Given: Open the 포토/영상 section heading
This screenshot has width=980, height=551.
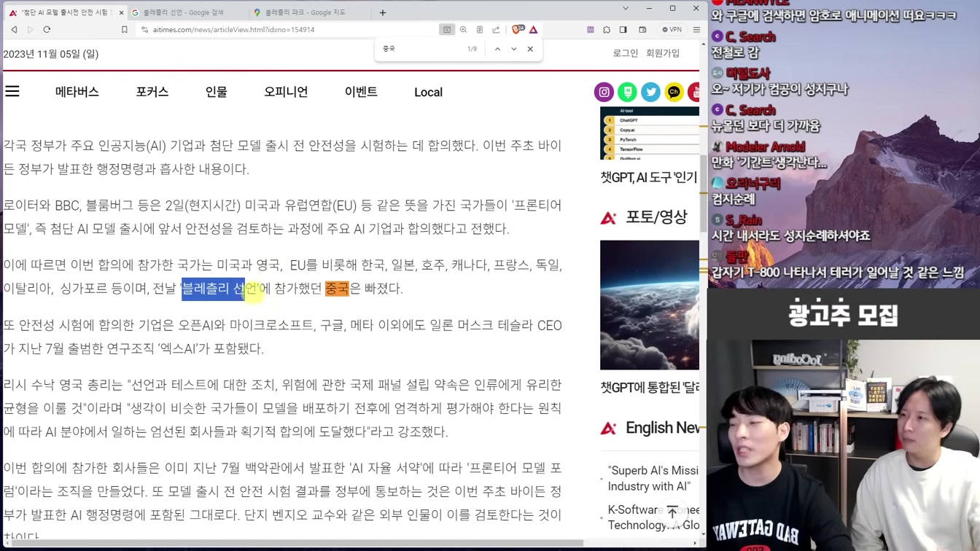Looking at the screenshot, I should click(x=656, y=216).
